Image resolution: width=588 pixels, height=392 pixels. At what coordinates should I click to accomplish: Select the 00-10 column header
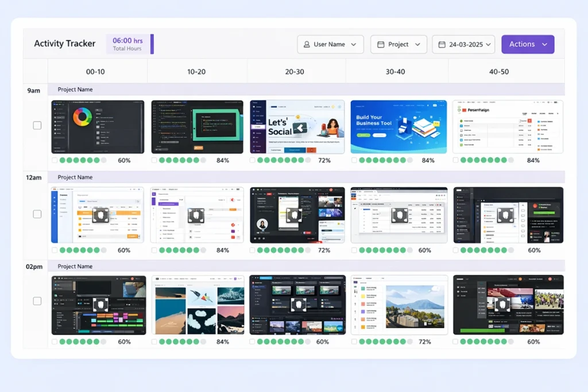pos(95,72)
